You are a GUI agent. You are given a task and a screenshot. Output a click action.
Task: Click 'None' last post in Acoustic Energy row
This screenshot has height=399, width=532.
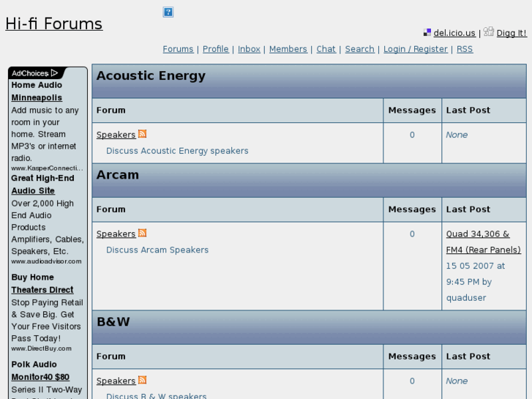tap(457, 135)
